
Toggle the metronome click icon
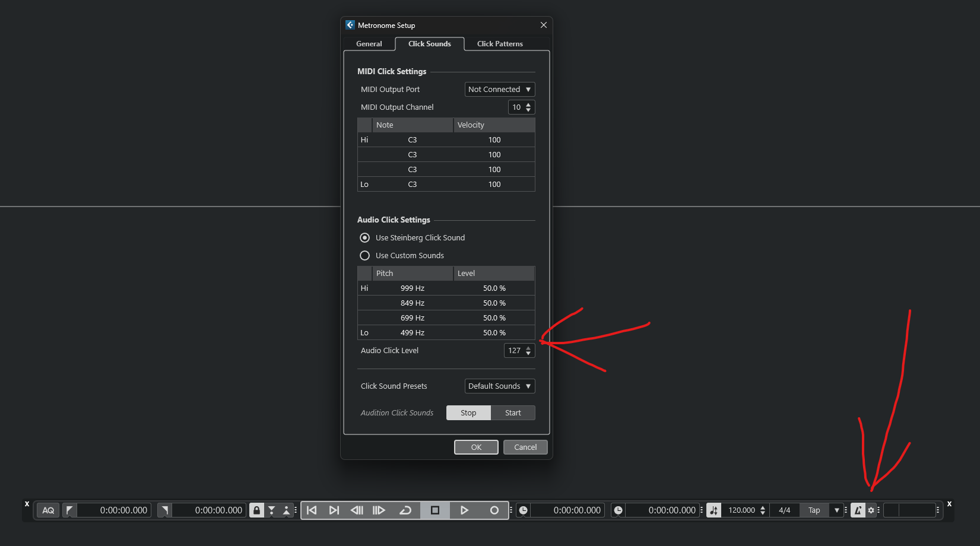tap(858, 510)
